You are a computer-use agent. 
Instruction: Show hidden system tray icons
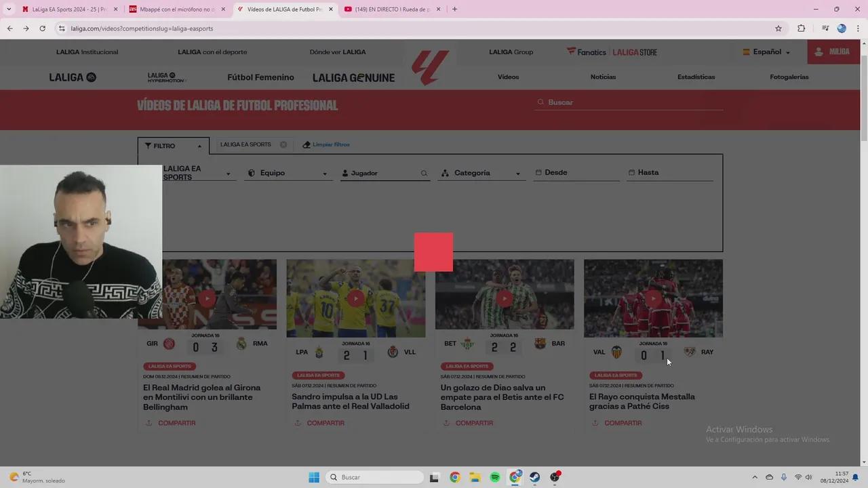pos(755,477)
